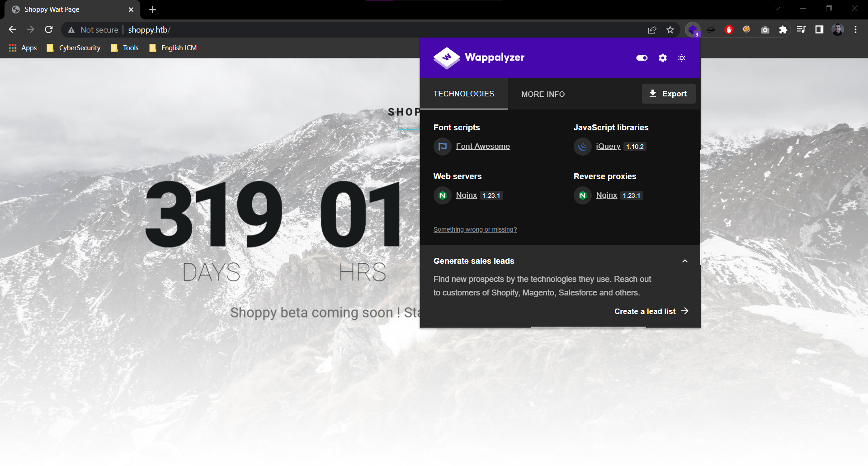Switch Wappalyzer light/dark theme with sun icon

point(682,58)
